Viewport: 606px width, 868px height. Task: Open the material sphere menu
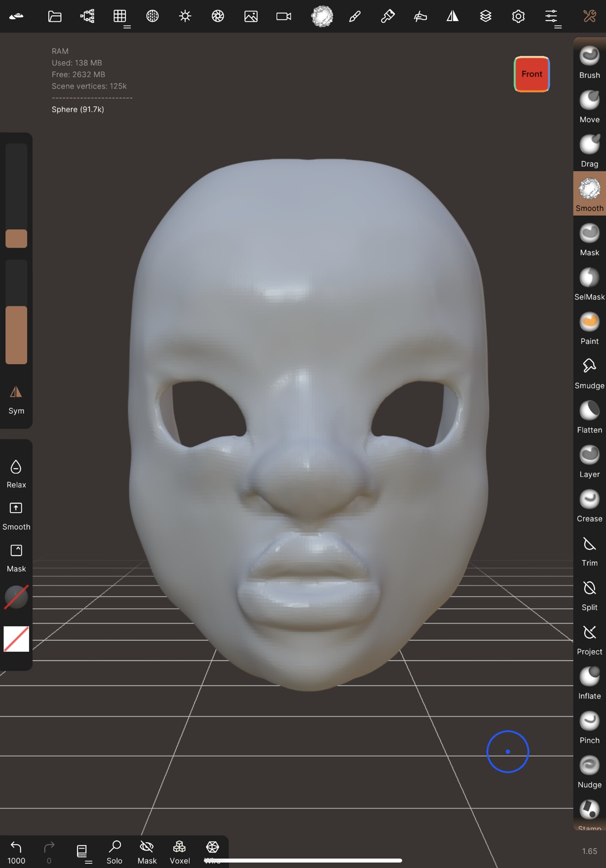coord(152,16)
